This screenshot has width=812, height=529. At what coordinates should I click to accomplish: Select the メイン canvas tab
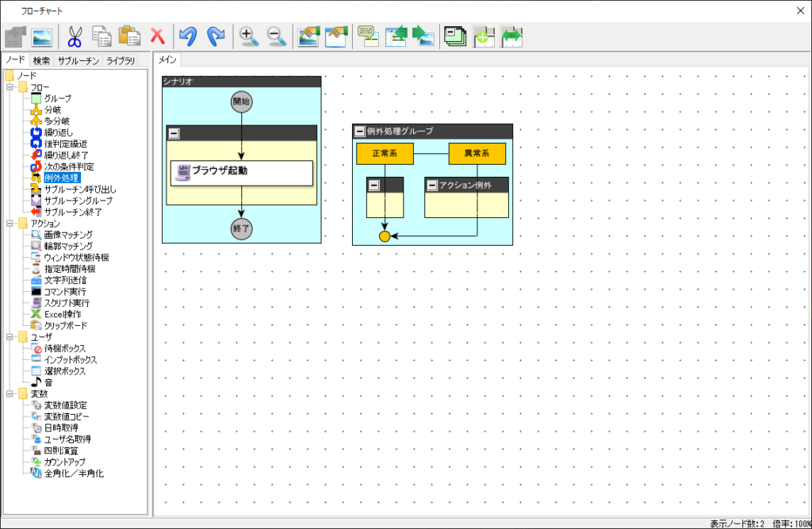coord(167,60)
